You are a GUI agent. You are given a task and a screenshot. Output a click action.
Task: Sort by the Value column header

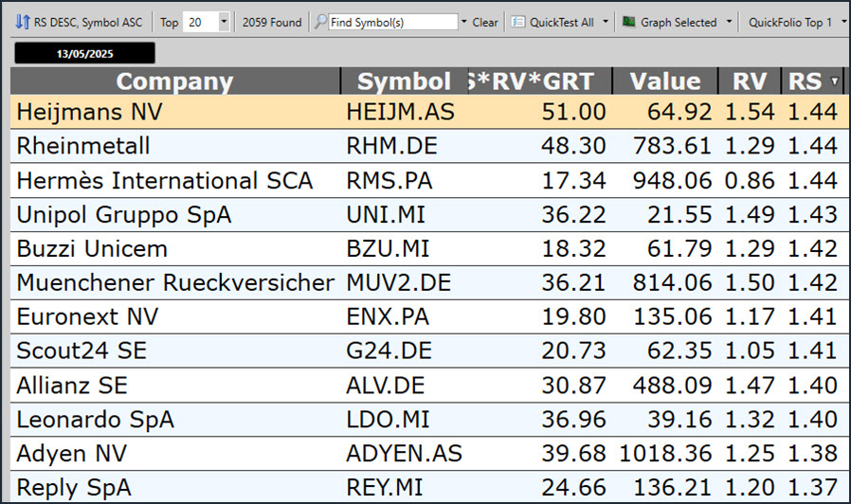(x=665, y=81)
